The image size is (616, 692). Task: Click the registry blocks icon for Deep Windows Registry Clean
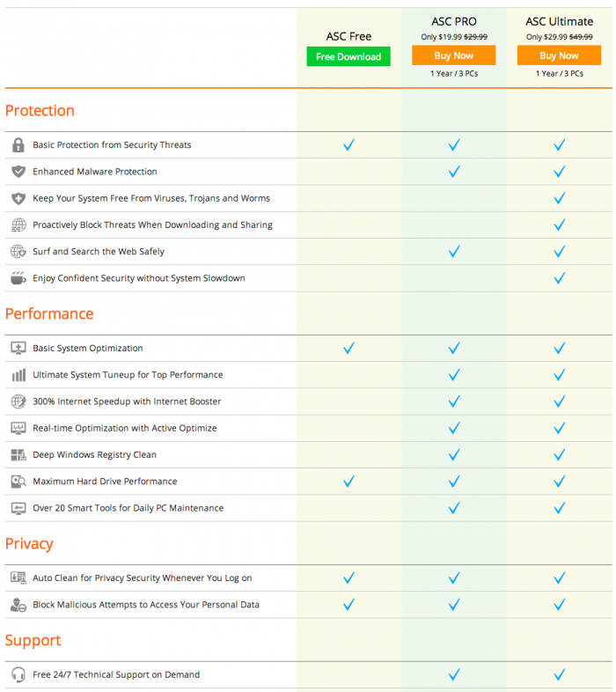(18, 454)
